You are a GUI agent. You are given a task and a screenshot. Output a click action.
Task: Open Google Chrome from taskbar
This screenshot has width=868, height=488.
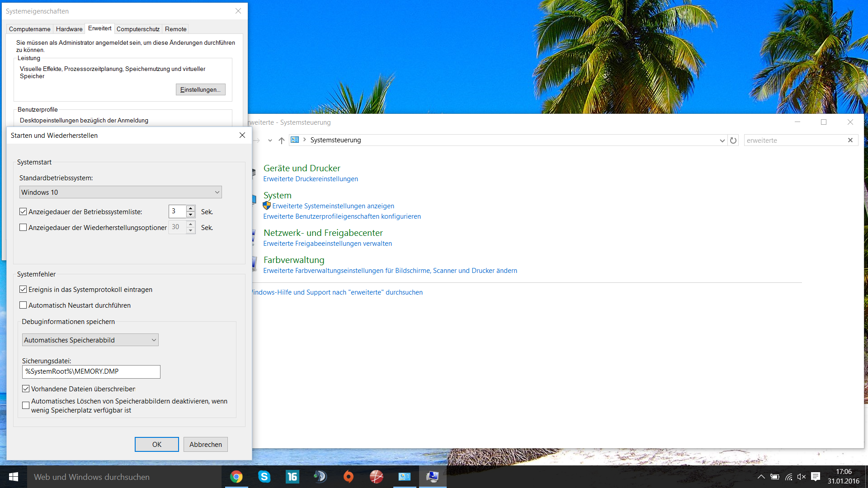(x=236, y=477)
